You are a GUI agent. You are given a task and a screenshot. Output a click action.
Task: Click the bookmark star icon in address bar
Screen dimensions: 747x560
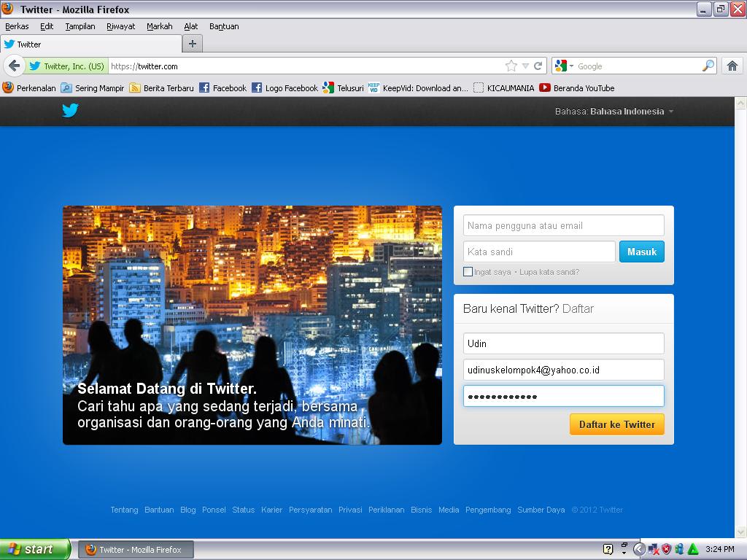511,66
